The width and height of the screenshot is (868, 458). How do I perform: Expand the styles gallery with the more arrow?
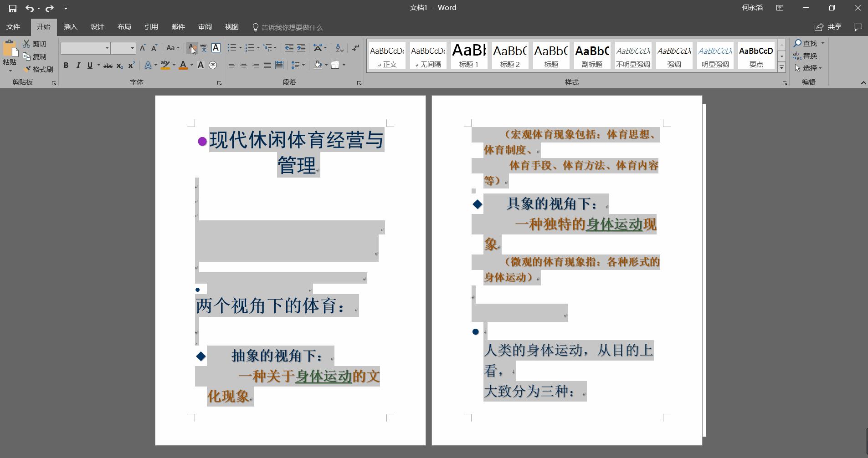pos(782,66)
